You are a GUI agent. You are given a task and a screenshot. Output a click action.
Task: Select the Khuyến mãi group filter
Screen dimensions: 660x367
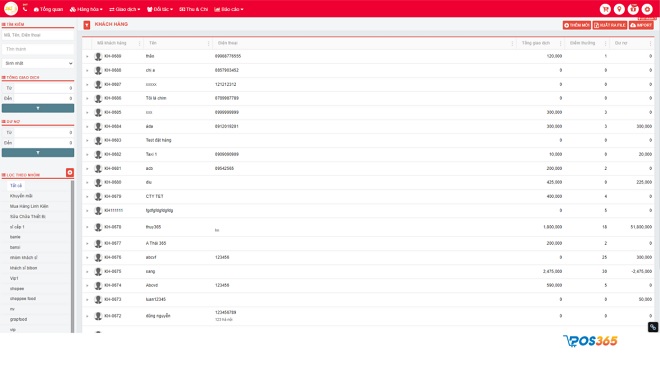click(21, 196)
